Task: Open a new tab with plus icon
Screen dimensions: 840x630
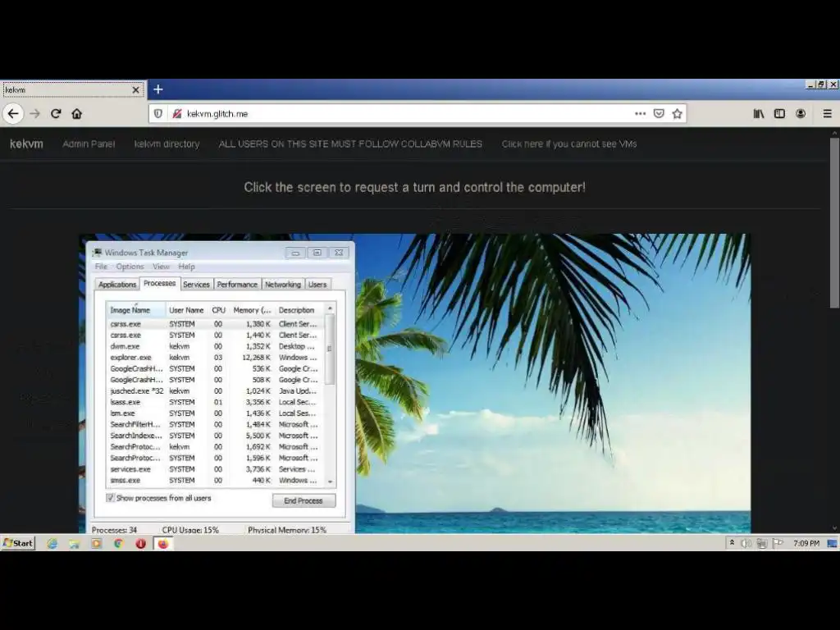Action: point(158,89)
